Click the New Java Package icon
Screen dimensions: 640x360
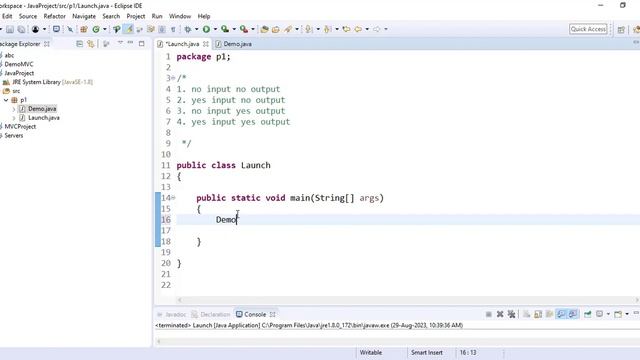[84, 29]
